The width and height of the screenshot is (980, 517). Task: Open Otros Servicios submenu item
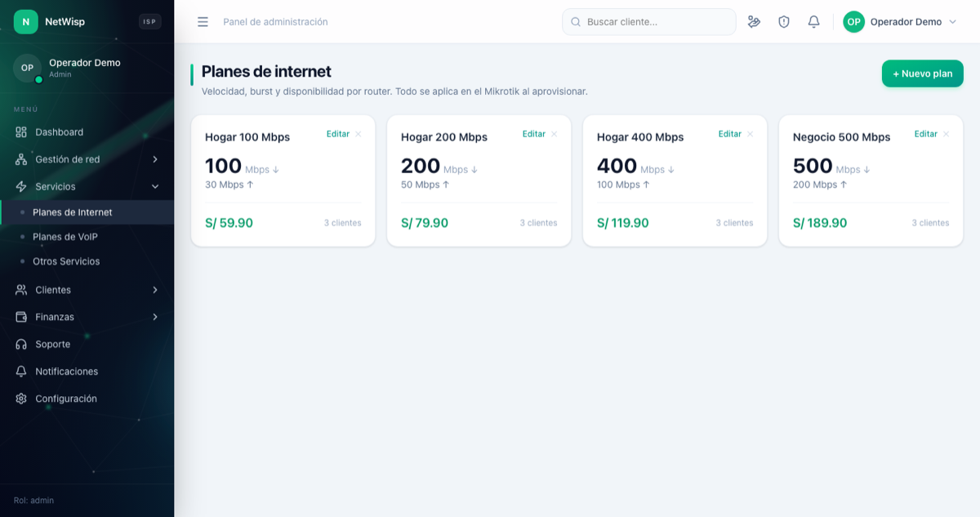(x=87, y=261)
